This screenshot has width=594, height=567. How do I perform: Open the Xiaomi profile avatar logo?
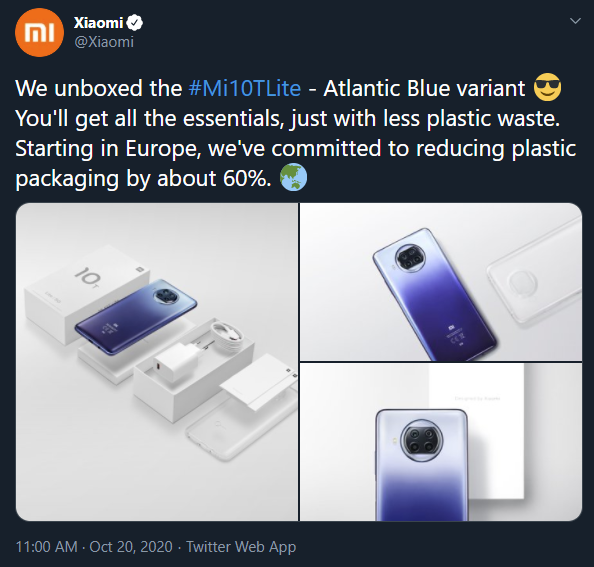39,33
